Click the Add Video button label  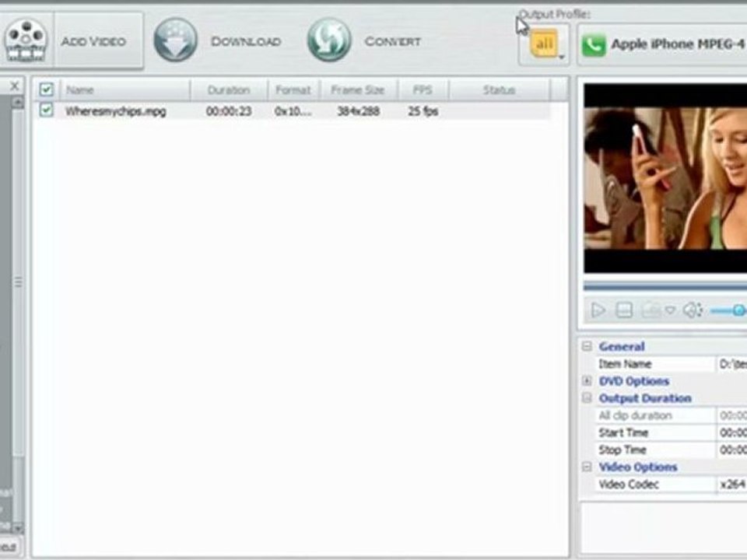point(93,41)
